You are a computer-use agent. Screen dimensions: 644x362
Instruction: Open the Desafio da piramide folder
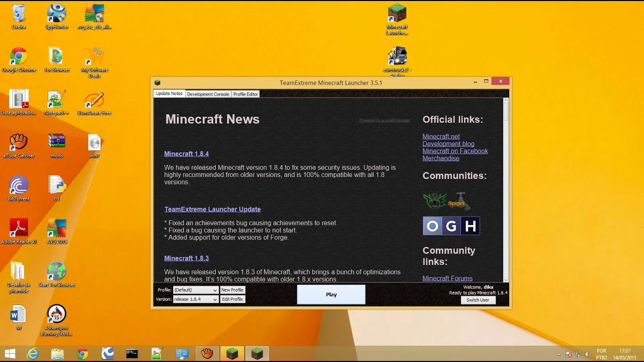pos(19,278)
